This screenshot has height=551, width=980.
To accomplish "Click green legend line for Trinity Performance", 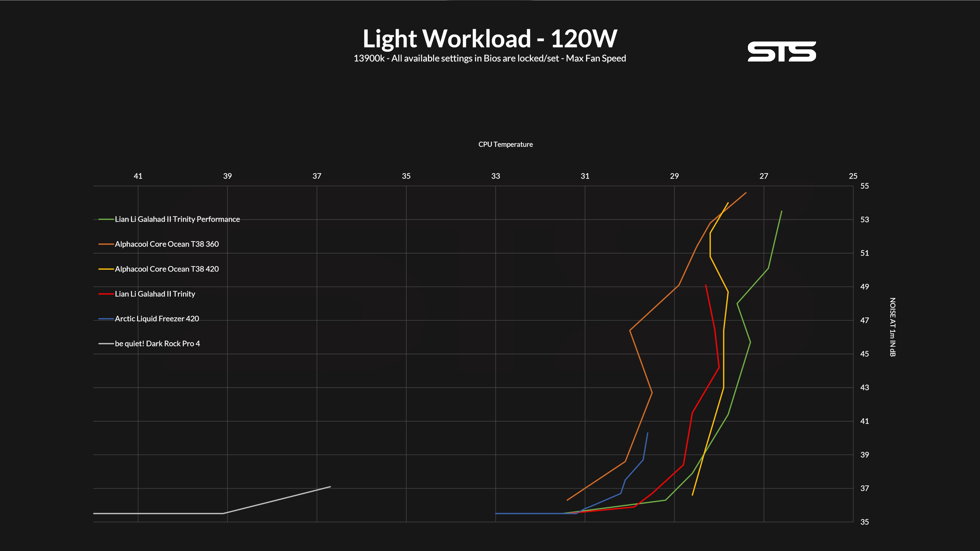I will click(x=106, y=219).
